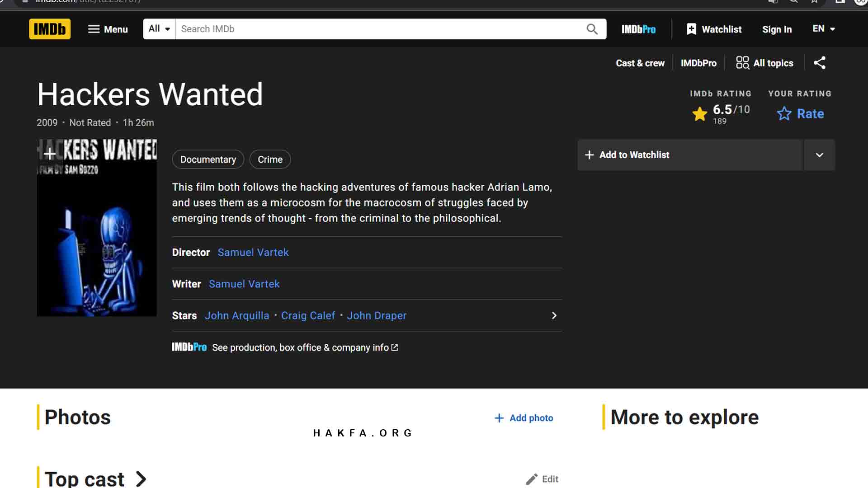The height and width of the screenshot is (488, 868).
Task: Open director Samuel Vartek's page
Action: [253, 253]
